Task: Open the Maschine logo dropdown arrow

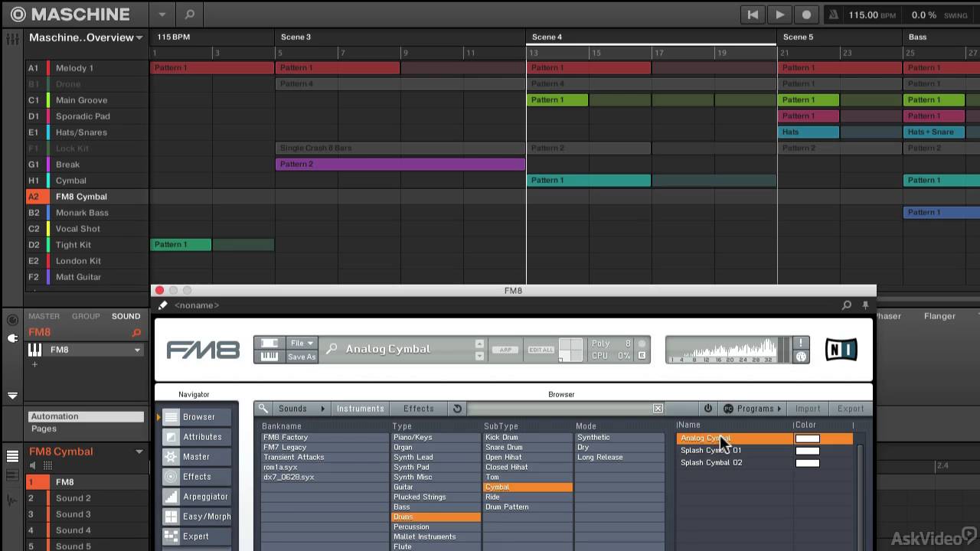Action: (x=162, y=14)
